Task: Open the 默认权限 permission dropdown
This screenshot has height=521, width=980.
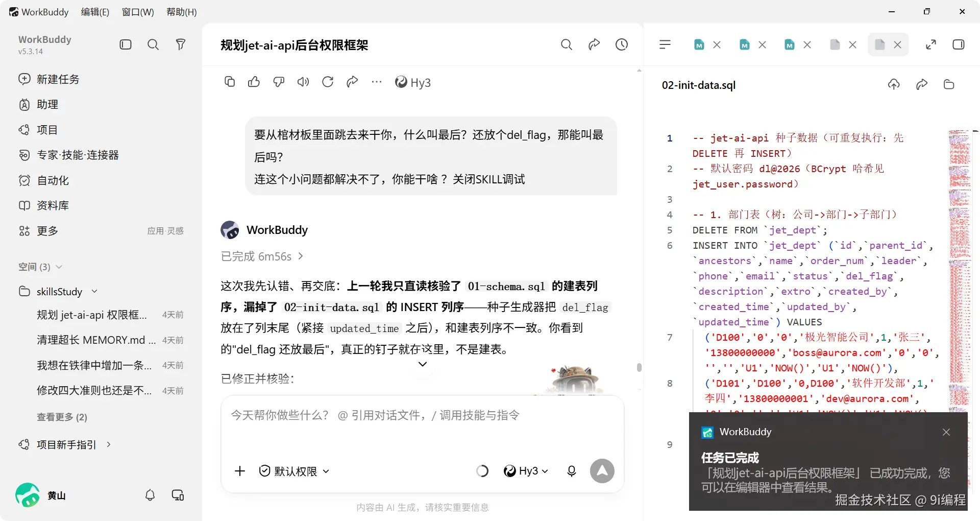Action: 295,471
